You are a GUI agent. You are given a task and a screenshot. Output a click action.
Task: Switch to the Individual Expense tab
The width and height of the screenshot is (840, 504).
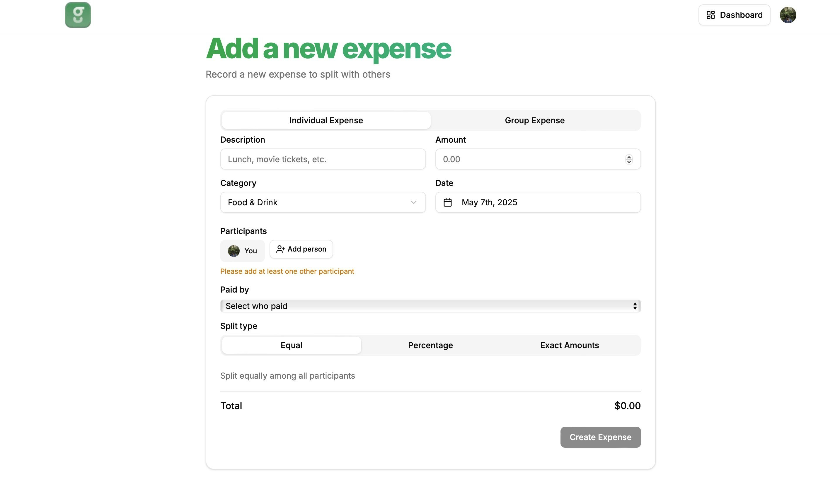[x=326, y=121]
